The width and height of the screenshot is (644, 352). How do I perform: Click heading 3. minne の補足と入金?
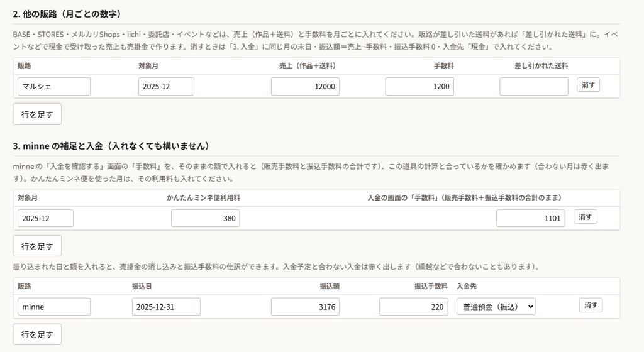[112, 146]
